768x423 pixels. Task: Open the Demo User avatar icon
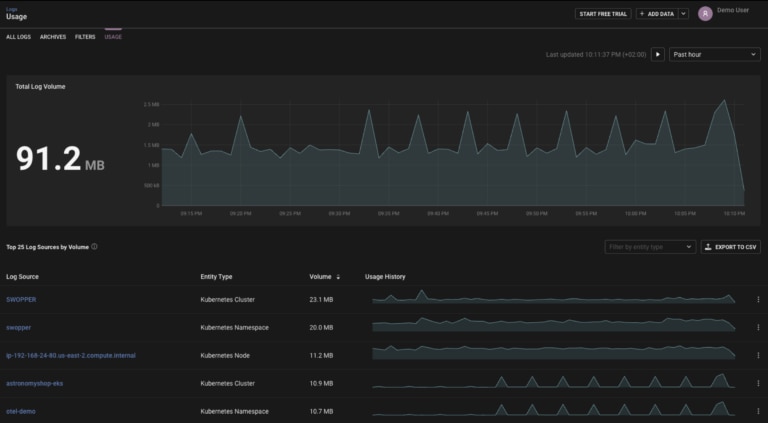pyautogui.click(x=705, y=14)
